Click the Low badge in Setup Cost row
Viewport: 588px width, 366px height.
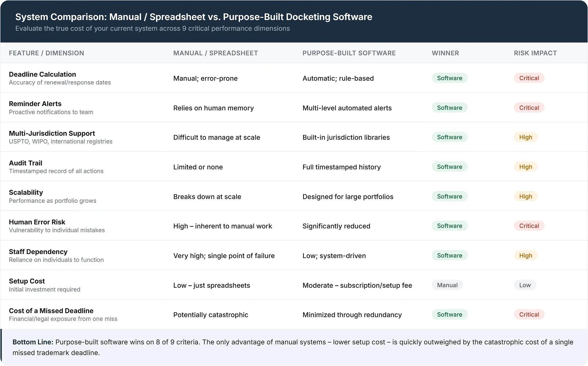click(525, 285)
